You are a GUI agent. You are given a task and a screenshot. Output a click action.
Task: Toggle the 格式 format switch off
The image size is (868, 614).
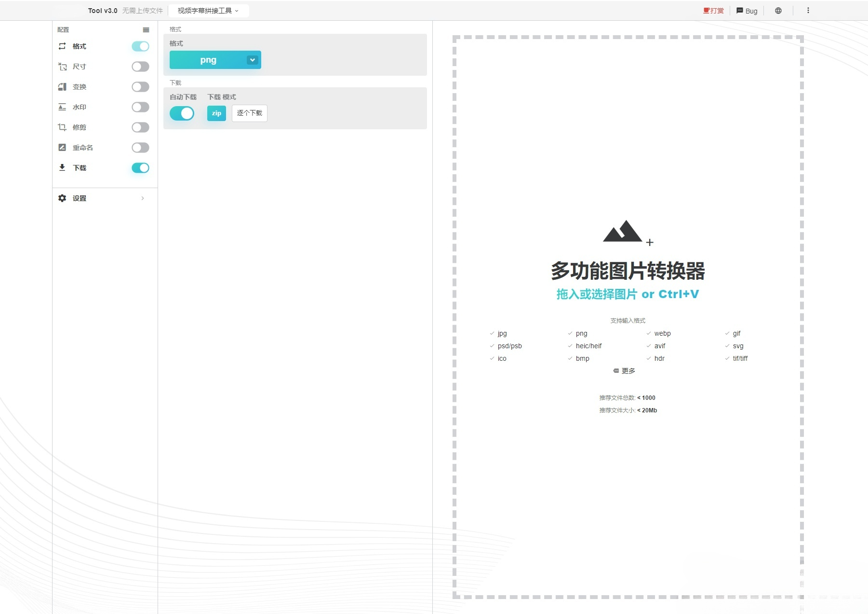coord(140,46)
